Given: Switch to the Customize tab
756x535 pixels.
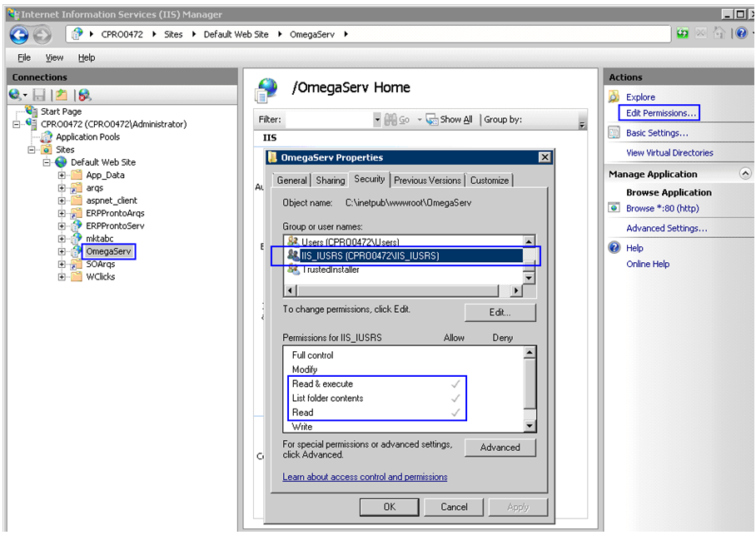Looking at the screenshot, I should point(490,181).
